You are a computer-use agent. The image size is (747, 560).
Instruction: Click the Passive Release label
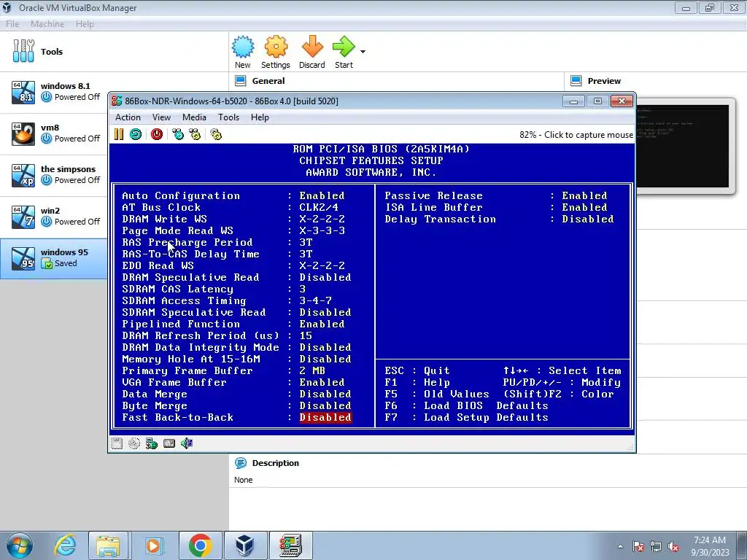pyautogui.click(x=433, y=195)
